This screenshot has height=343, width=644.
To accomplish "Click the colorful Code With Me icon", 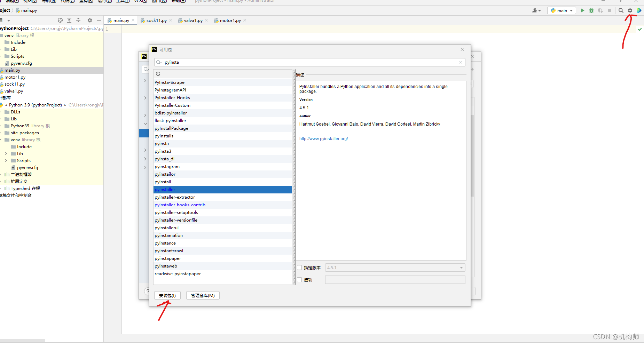I will pos(639,10).
